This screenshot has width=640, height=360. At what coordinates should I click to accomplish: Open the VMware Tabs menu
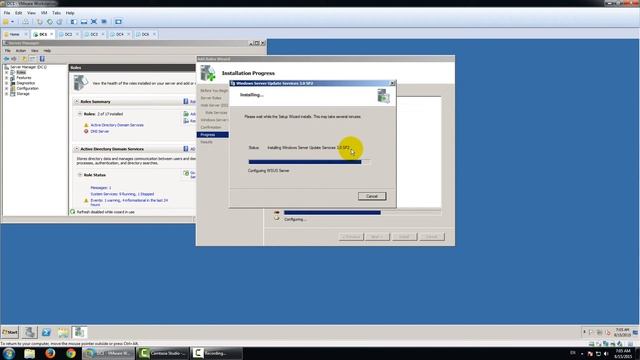click(56, 13)
